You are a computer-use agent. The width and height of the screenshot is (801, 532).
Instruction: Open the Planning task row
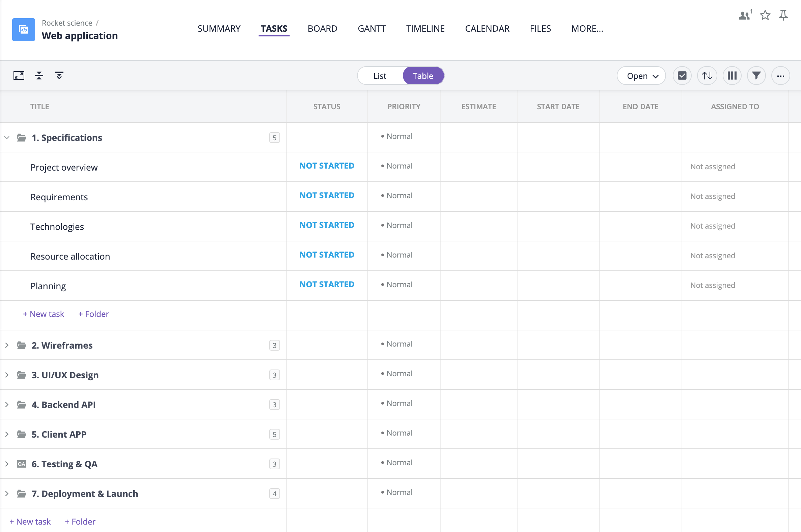pos(48,286)
